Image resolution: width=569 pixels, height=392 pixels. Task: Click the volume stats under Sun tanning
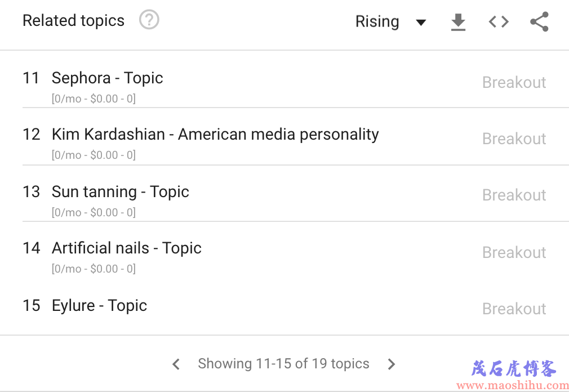point(94,212)
